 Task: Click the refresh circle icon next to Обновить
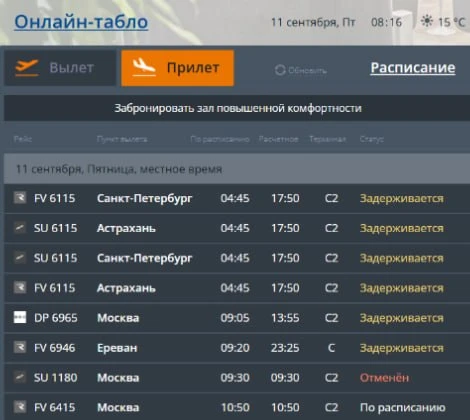[x=280, y=70]
